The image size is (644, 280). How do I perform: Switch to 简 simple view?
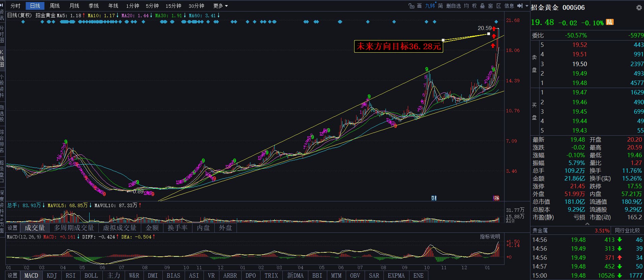[440, 6]
